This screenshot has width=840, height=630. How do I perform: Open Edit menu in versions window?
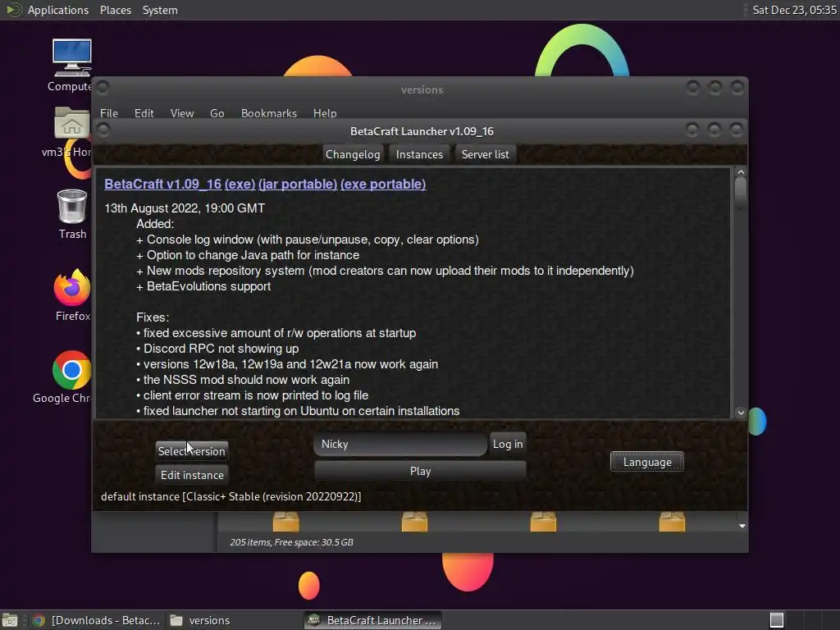tap(144, 113)
